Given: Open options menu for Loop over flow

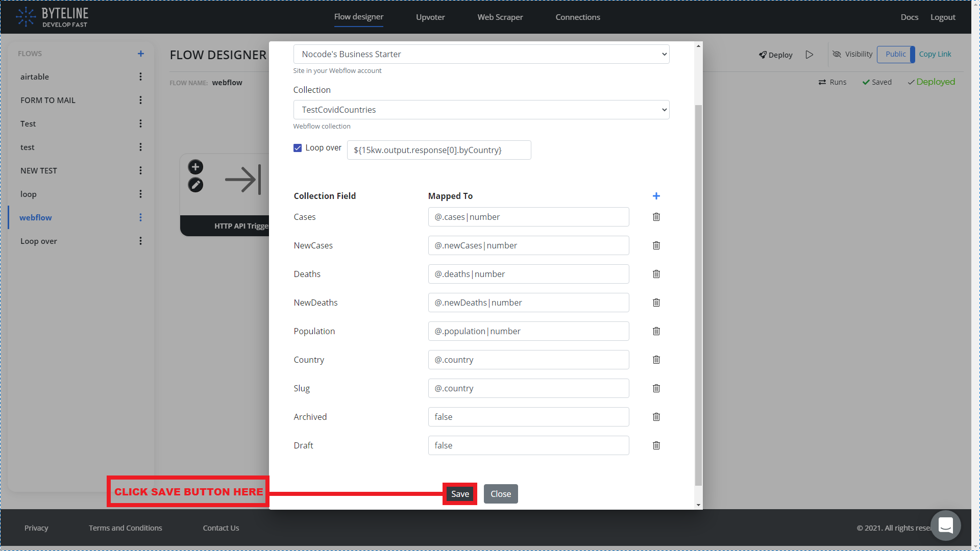Looking at the screenshot, I should click(140, 241).
